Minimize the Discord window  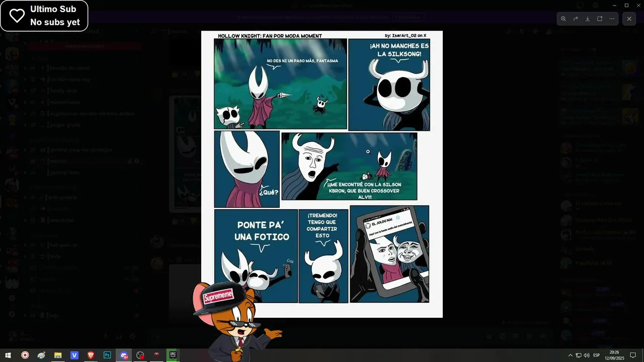pyautogui.click(x=614, y=5)
